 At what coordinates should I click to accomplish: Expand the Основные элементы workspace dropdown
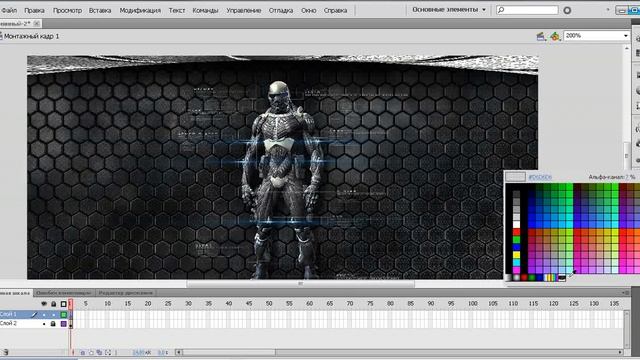(449, 9)
